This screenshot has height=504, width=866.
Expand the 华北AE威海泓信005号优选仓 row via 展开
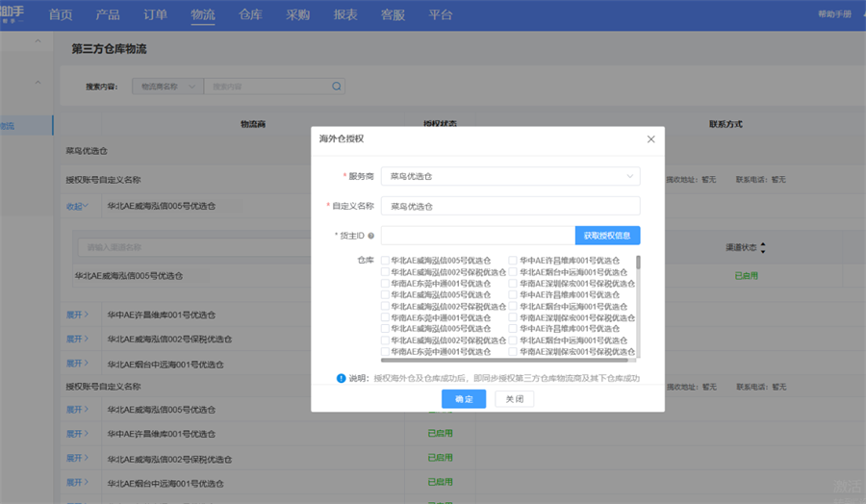click(77, 410)
